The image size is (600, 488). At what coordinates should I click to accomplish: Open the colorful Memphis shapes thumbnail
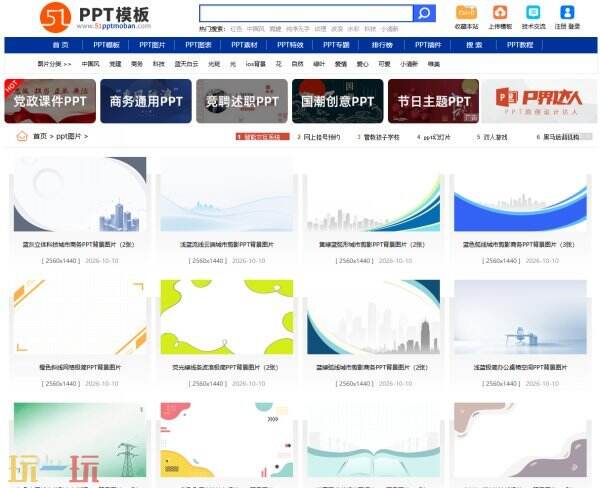[x=227, y=440]
